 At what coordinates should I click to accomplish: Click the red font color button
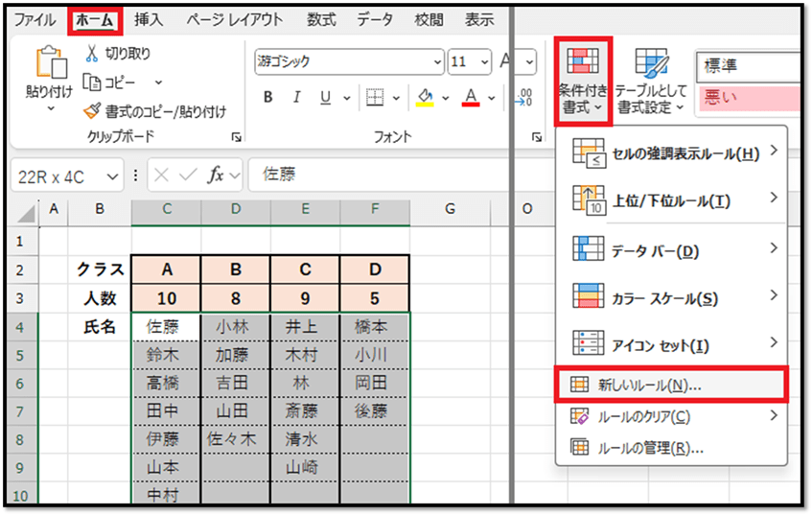(471, 98)
